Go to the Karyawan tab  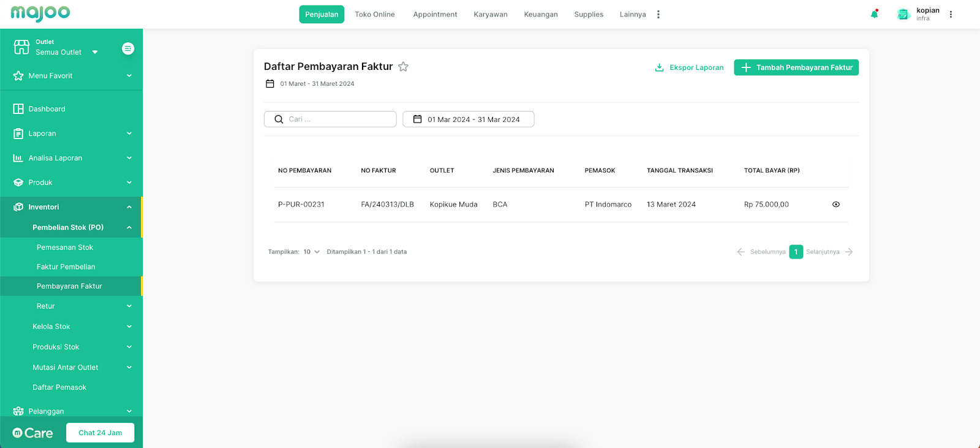(x=491, y=14)
